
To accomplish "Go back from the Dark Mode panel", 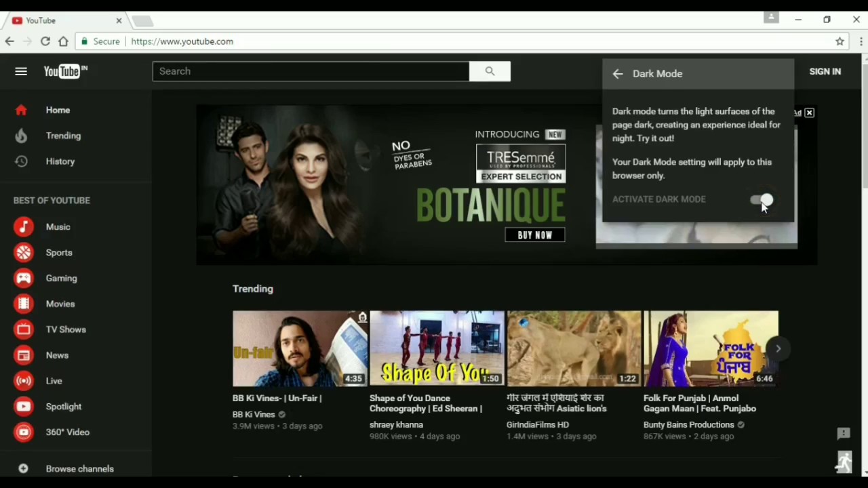I will pyautogui.click(x=618, y=74).
